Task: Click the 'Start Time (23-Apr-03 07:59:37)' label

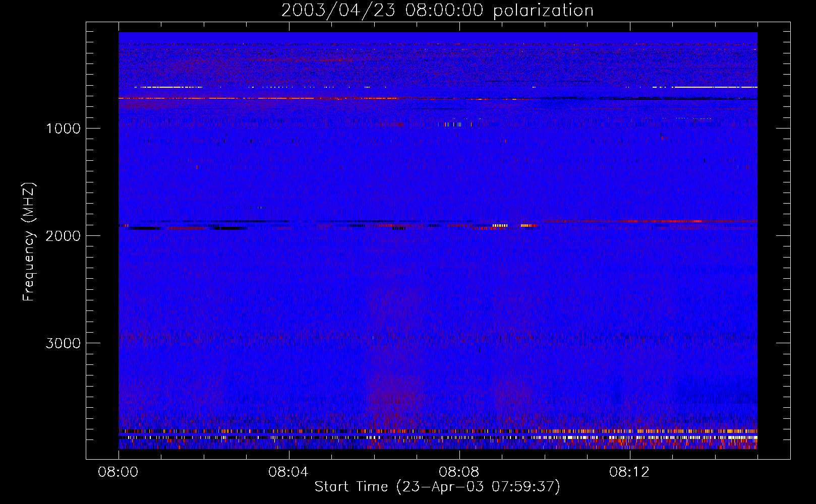Action: 437,487
